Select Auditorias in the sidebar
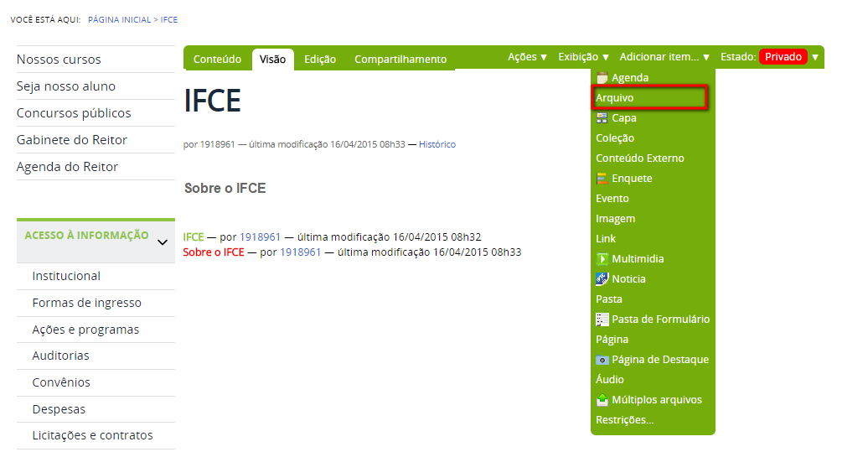868x452 pixels. pyautogui.click(x=60, y=356)
